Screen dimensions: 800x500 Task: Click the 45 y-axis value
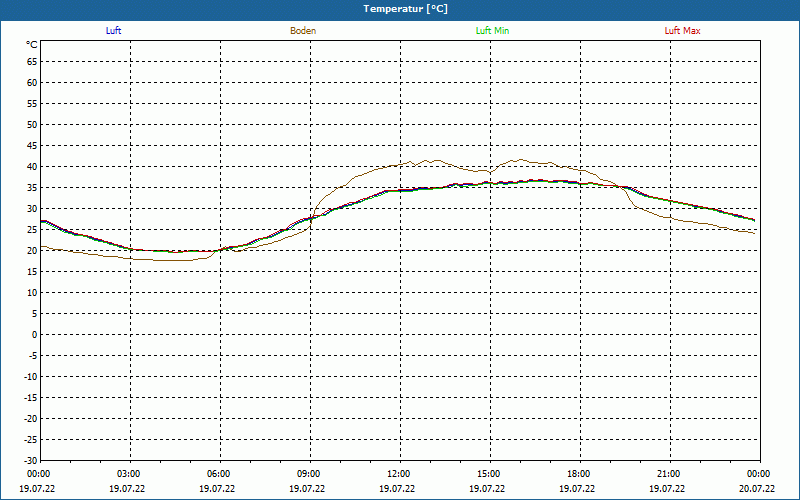click(32, 146)
